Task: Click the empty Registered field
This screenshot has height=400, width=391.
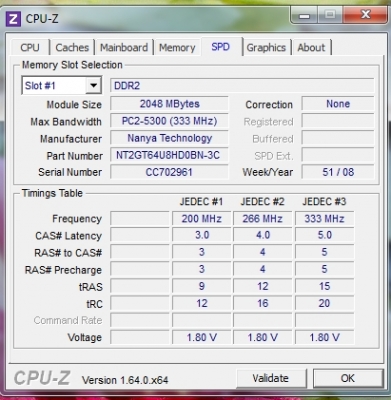Action: [338, 121]
